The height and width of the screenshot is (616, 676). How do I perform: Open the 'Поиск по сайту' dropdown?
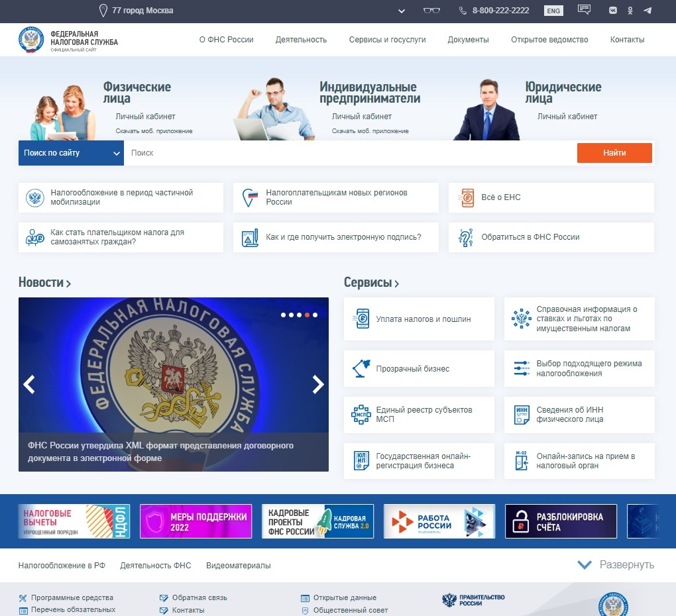(x=71, y=153)
